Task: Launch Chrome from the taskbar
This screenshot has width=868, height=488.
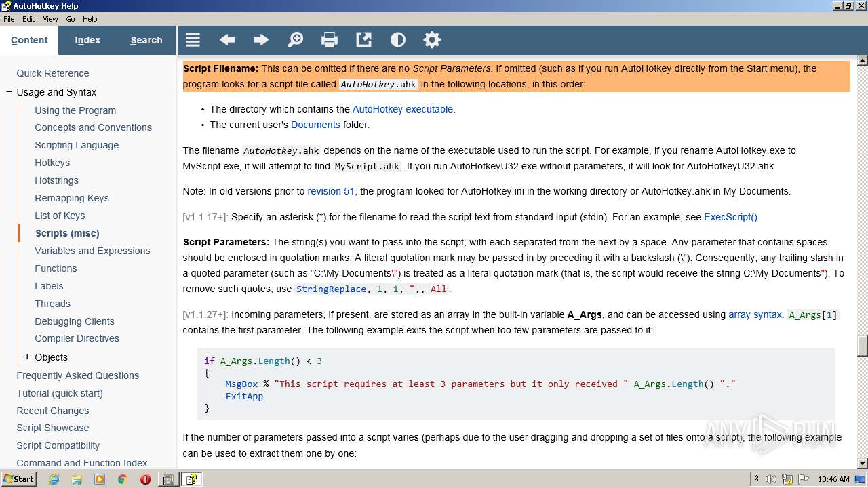Action: coord(122,479)
